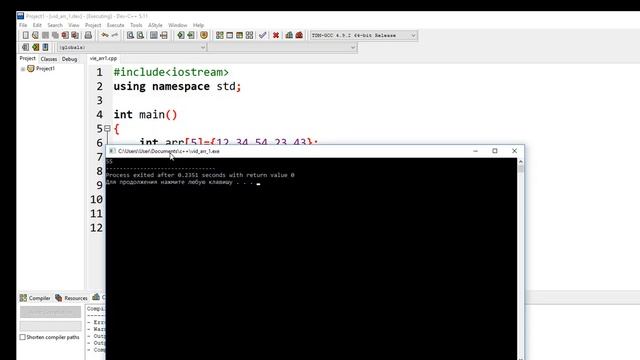
Task: Click the New file toolbar icon
Action: coord(25,36)
